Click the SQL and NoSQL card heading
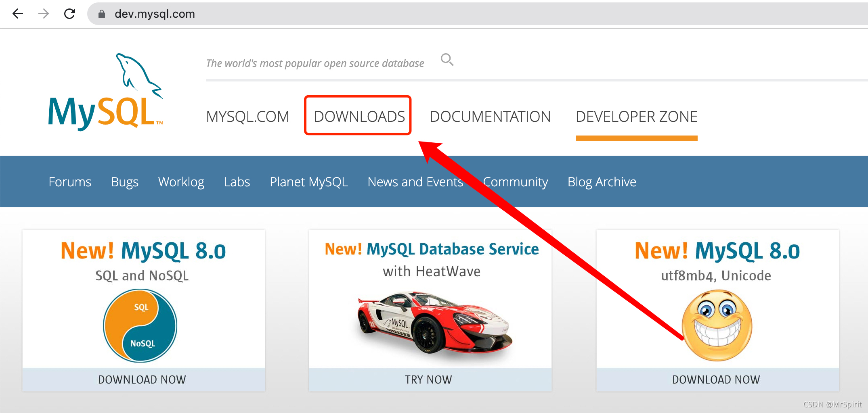 point(143,250)
